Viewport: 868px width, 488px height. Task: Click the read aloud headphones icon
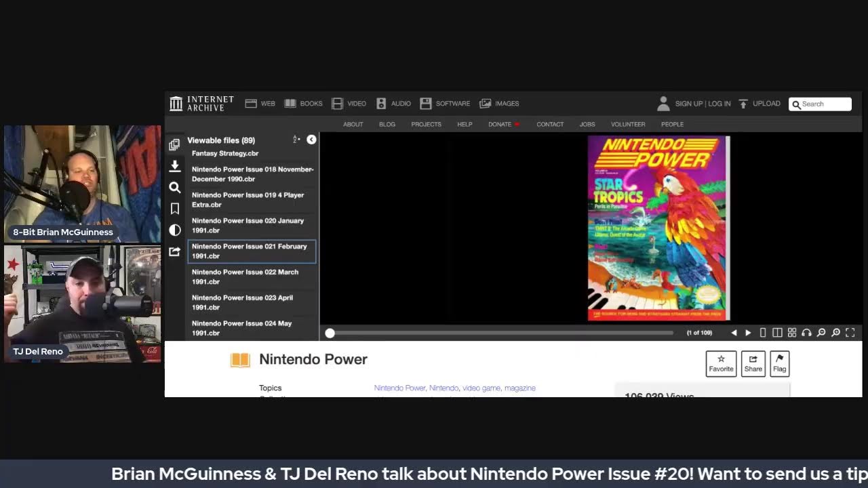click(806, 333)
